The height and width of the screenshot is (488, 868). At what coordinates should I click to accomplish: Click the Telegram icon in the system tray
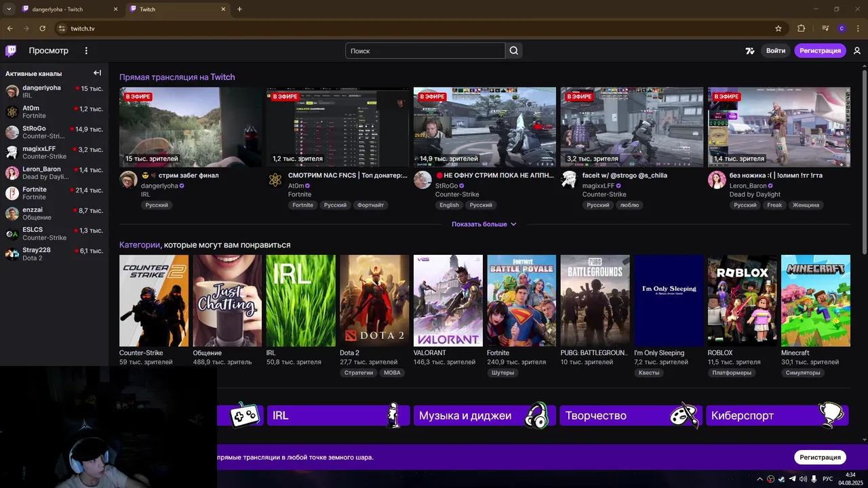[793, 479]
